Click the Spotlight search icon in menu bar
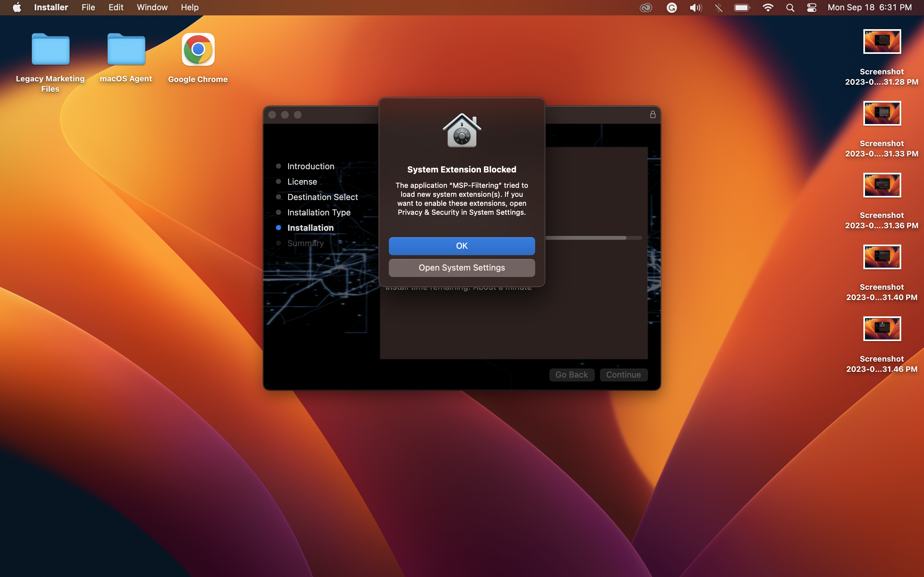This screenshot has width=924, height=577. click(790, 7)
